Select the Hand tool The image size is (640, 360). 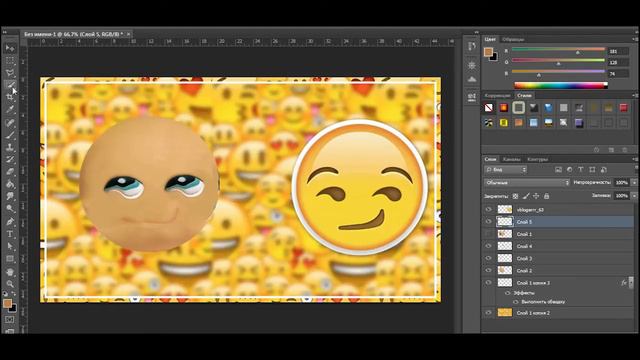click(10, 272)
